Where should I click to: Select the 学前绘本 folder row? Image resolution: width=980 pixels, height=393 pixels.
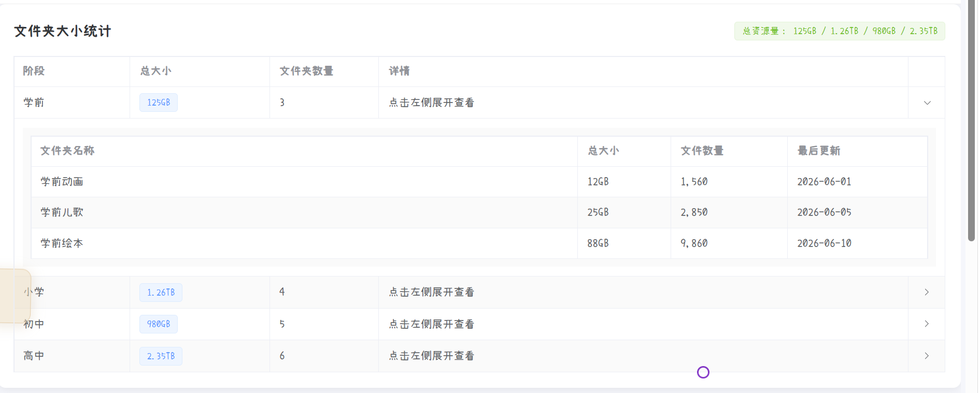tap(479, 243)
